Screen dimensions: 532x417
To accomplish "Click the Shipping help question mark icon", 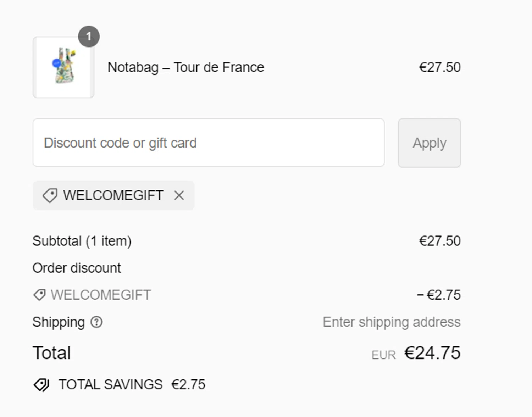I will click(x=96, y=322).
